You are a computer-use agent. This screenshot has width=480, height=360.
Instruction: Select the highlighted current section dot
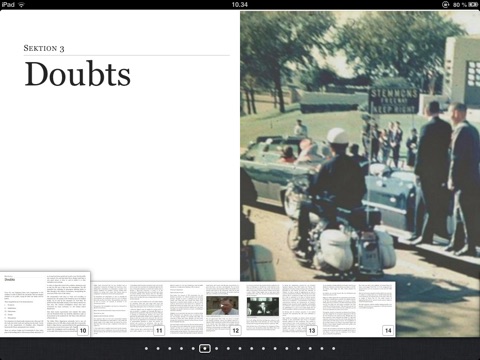pyautogui.click(x=205, y=349)
